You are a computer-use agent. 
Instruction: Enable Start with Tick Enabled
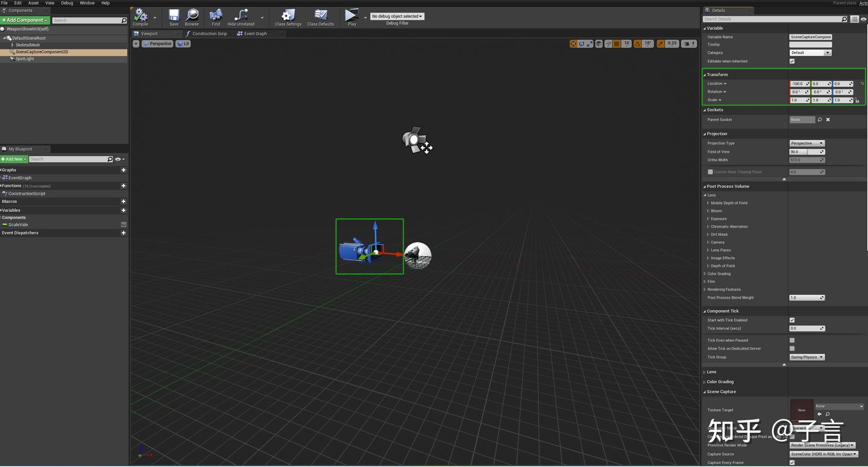pyautogui.click(x=792, y=320)
